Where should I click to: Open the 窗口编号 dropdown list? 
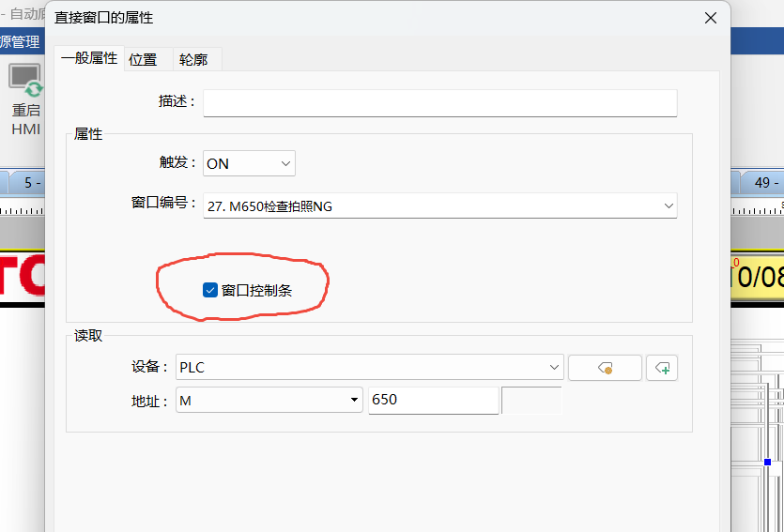tap(439, 206)
